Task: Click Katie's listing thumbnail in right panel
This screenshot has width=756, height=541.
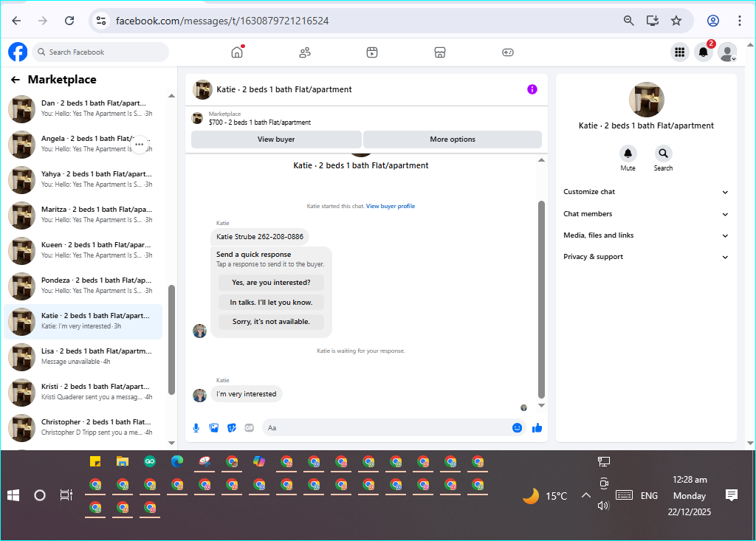Action: (647, 100)
